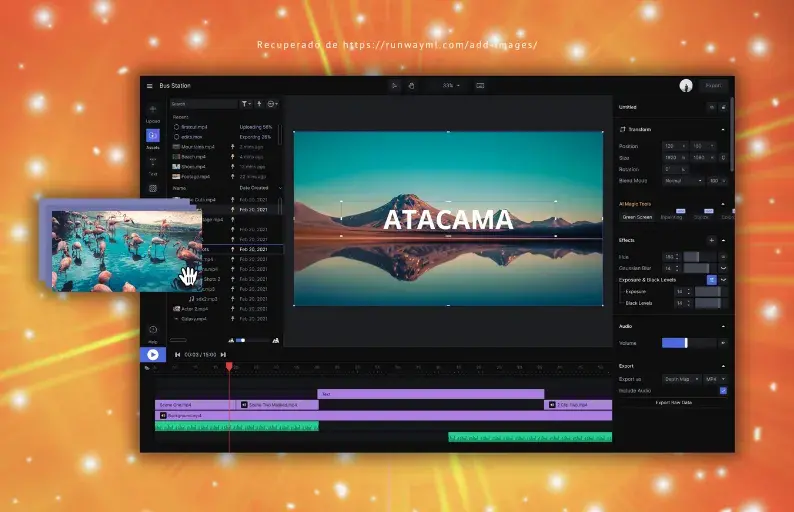Open the hamburger menu beside Bus Station
794x512 pixels.
coord(150,86)
